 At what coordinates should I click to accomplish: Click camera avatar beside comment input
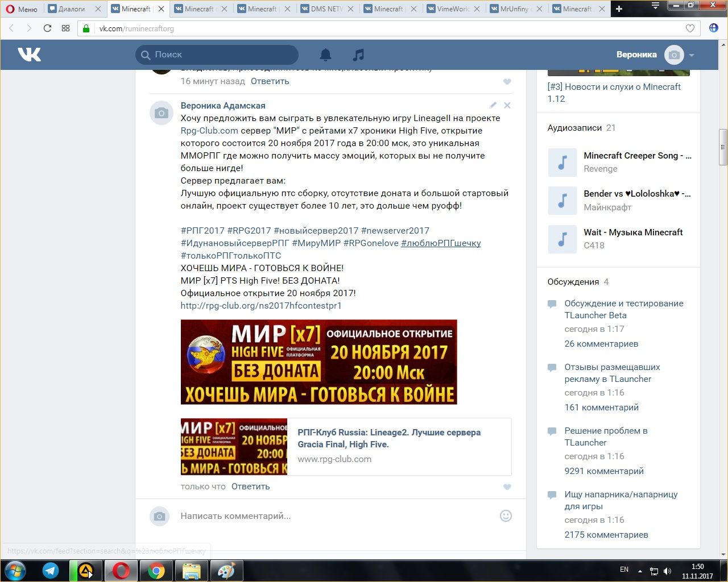(160, 516)
